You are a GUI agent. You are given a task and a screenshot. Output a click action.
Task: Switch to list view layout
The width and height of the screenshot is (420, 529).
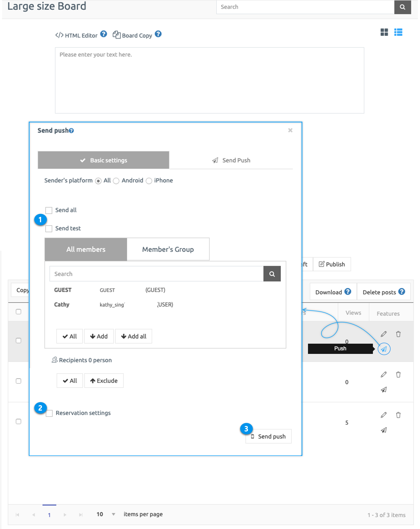[398, 32]
